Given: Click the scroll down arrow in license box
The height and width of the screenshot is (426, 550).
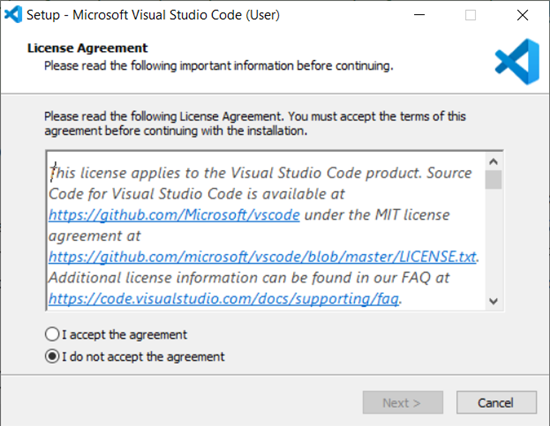Looking at the screenshot, I should point(494,301).
